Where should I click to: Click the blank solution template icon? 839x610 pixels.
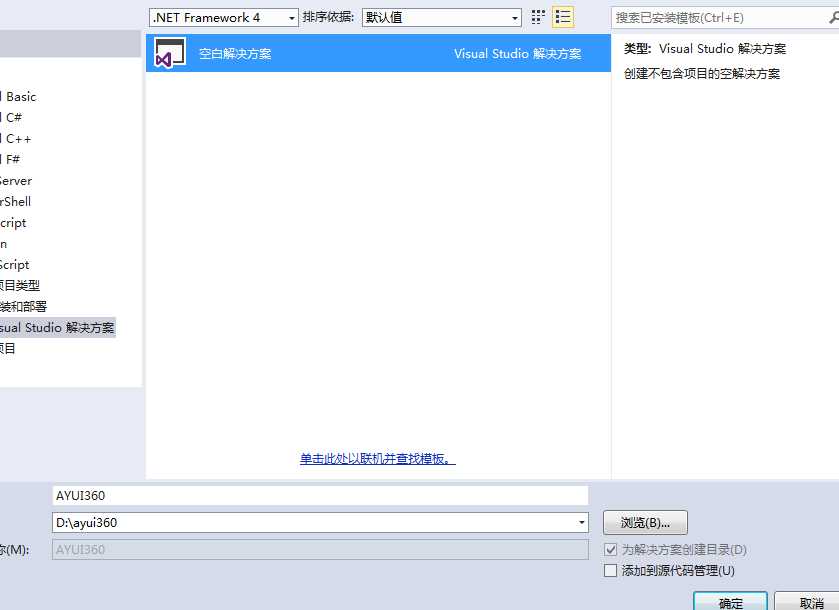[170, 52]
